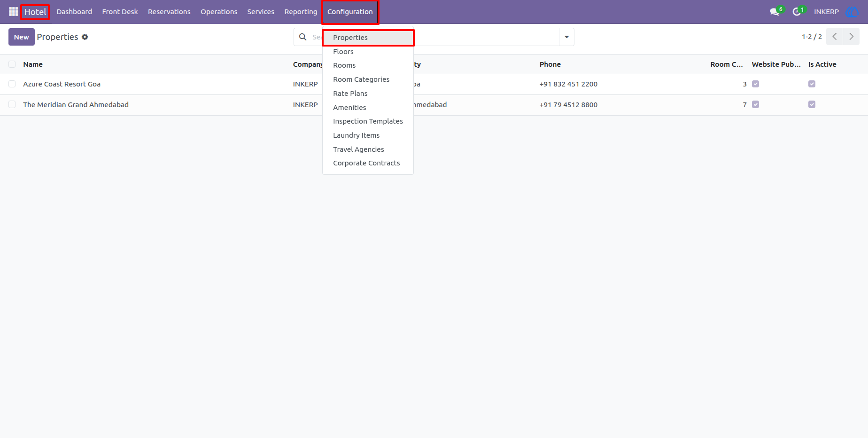The image size is (868, 438).
Task: Click the New button
Action: click(22, 37)
